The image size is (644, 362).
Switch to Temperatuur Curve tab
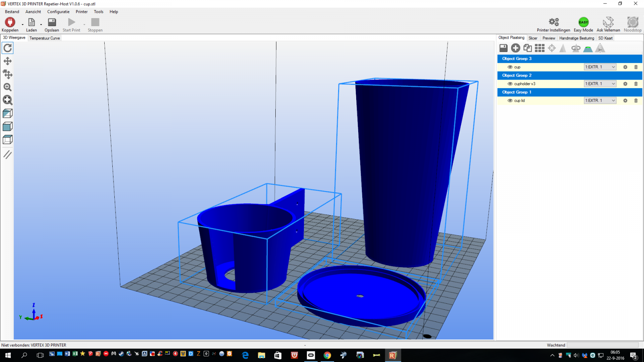(x=45, y=38)
